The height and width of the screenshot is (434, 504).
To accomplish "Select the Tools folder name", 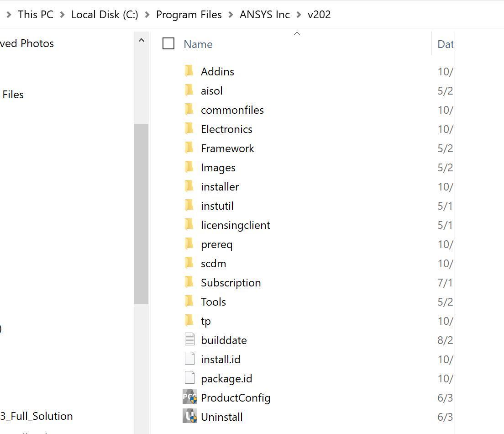I will coord(214,302).
